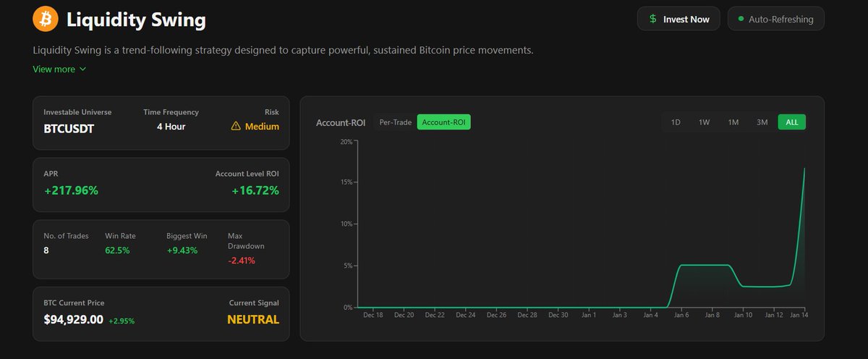Click the 20% label on the y-axis

(346, 141)
